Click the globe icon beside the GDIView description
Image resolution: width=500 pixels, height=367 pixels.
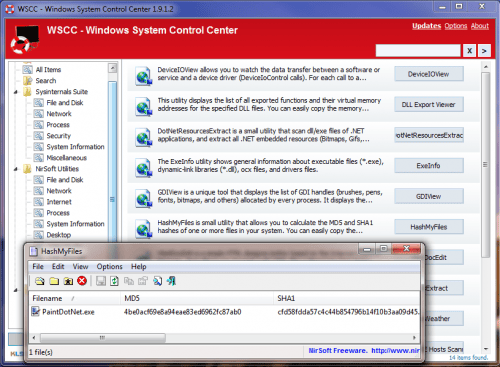pos(144,199)
